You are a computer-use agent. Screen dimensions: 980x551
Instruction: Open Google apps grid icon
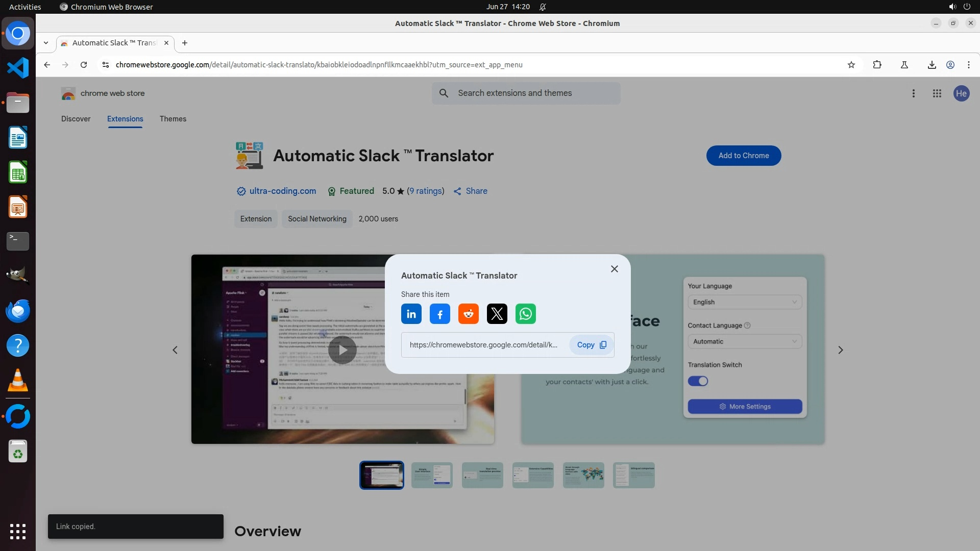click(x=937, y=93)
